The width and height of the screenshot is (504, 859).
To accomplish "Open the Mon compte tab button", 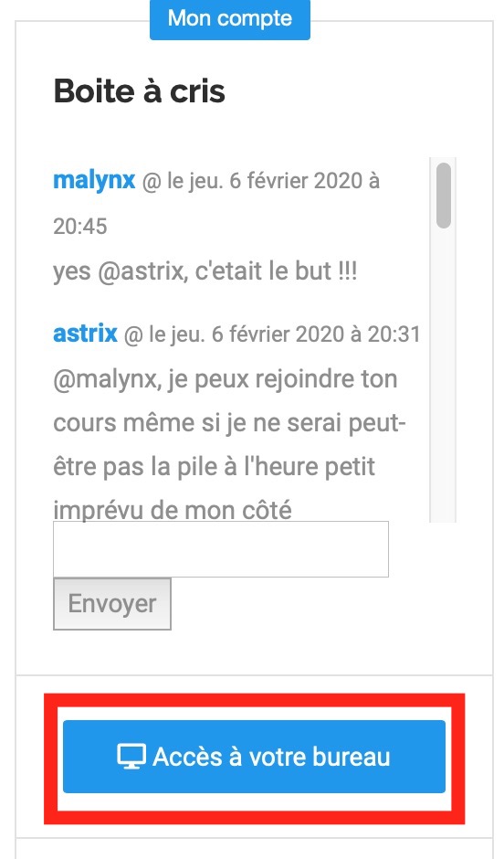I will point(230,20).
